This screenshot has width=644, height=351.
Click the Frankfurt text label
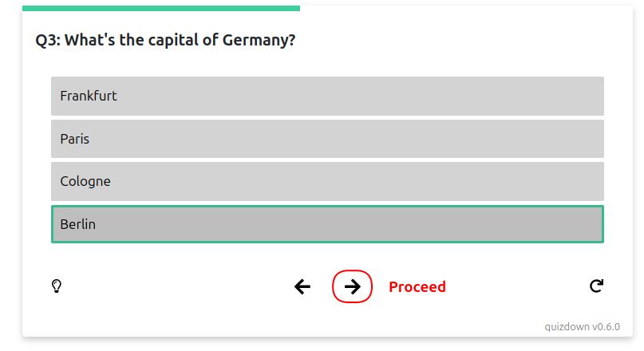tap(89, 96)
